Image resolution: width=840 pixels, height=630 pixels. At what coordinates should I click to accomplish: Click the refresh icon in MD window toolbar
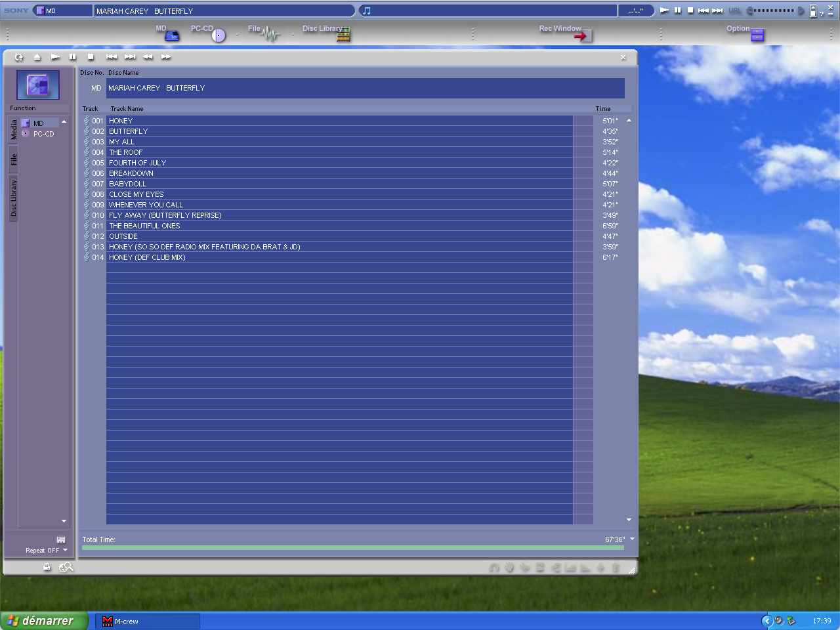[x=19, y=57]
